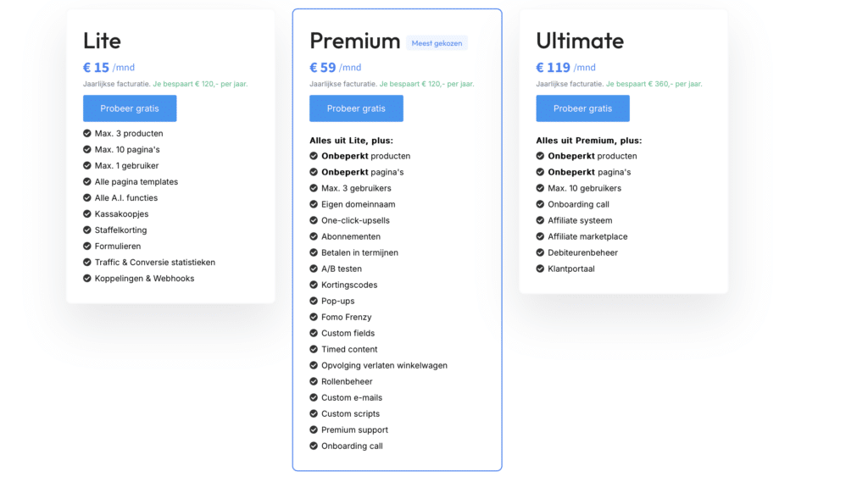868x482 pixels.
Task: Click checkmark beside Koppelingen & Webhooks
Action: tap(87, 279)
